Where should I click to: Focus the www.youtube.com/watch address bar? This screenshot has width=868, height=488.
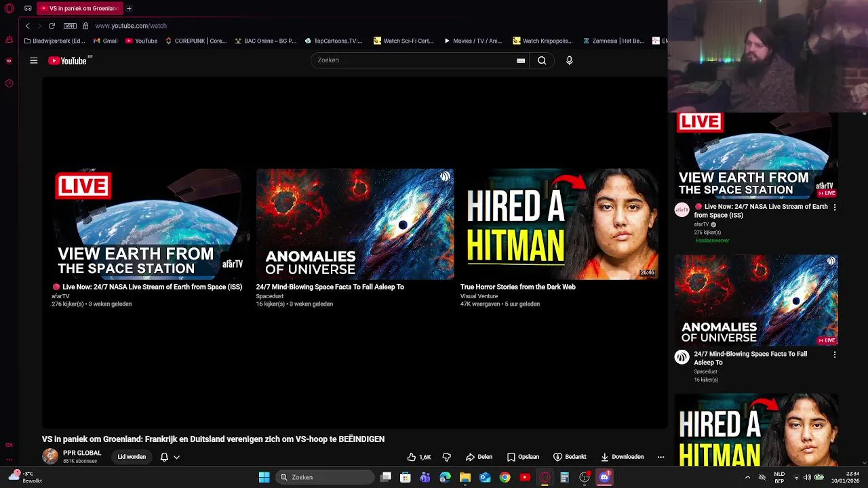pyautogui.click(x=131, y=26)
